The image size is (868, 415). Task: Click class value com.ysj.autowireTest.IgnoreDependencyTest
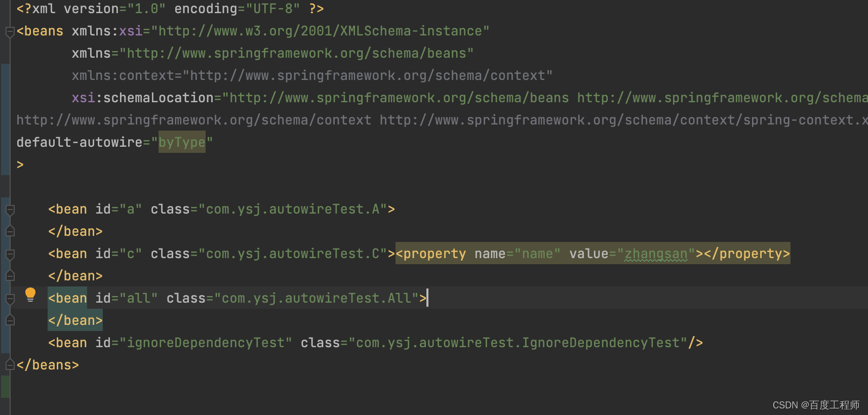518,343
